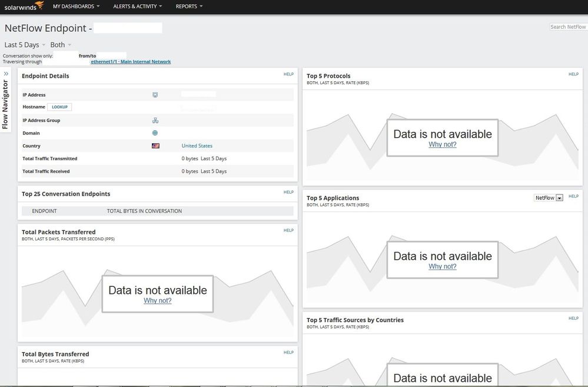Click Why not? in Top 5 Applications

443,266
